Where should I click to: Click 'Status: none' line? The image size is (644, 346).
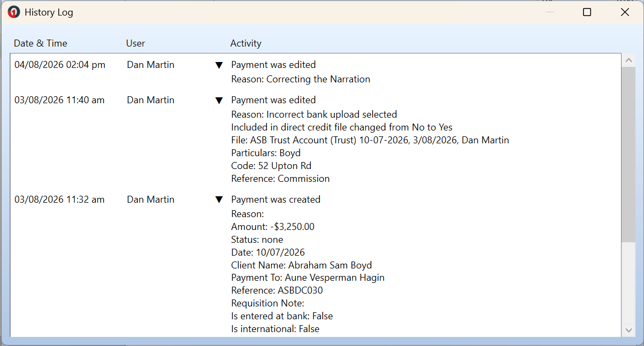(x=257, y=240)
